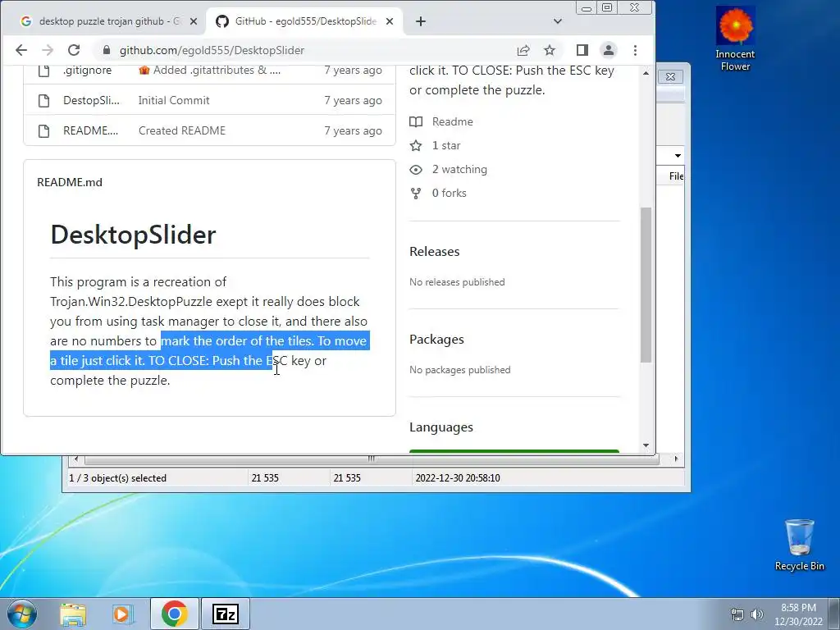Expand the dropdown arrow in 7-Zip window
The height and width of the screenshot is (630, 840).
click(678, 155)
